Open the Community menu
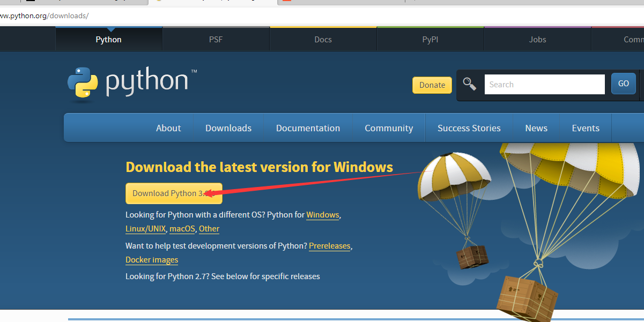 389,128
